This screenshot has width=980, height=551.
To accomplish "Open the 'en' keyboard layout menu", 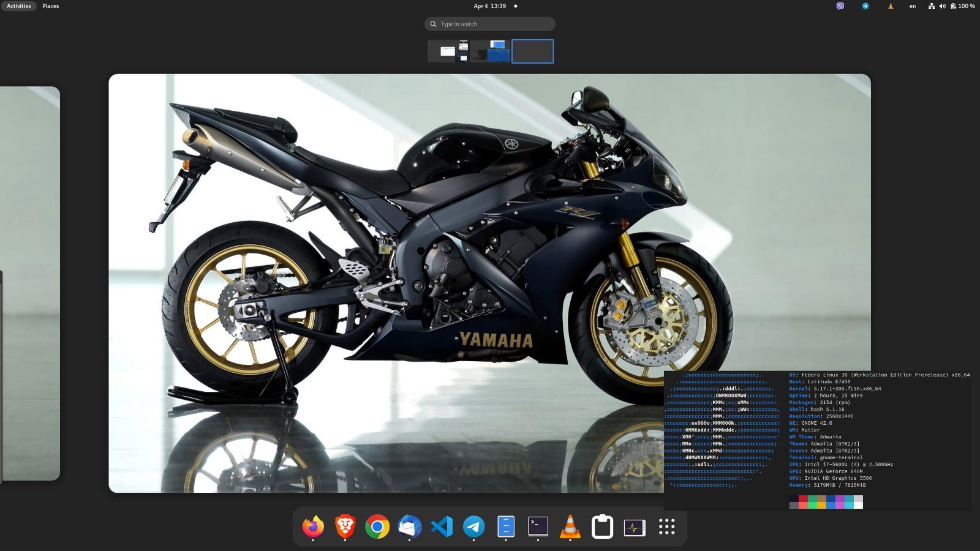I will (x=913, y=6).
